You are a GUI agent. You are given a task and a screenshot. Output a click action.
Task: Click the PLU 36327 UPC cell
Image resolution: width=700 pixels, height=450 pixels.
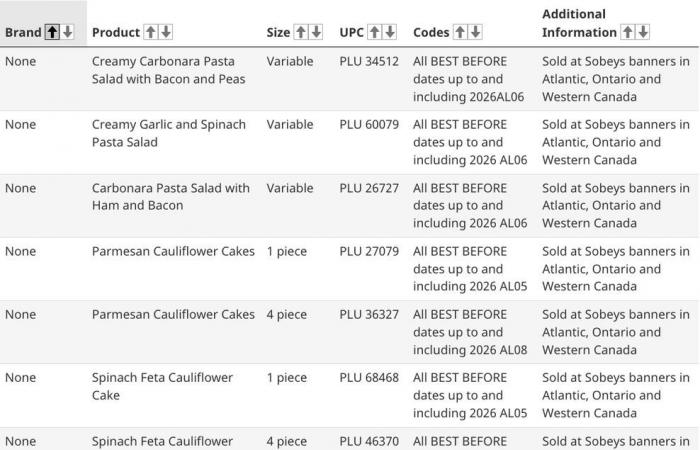pyautogui.click(x=369, y=314)
